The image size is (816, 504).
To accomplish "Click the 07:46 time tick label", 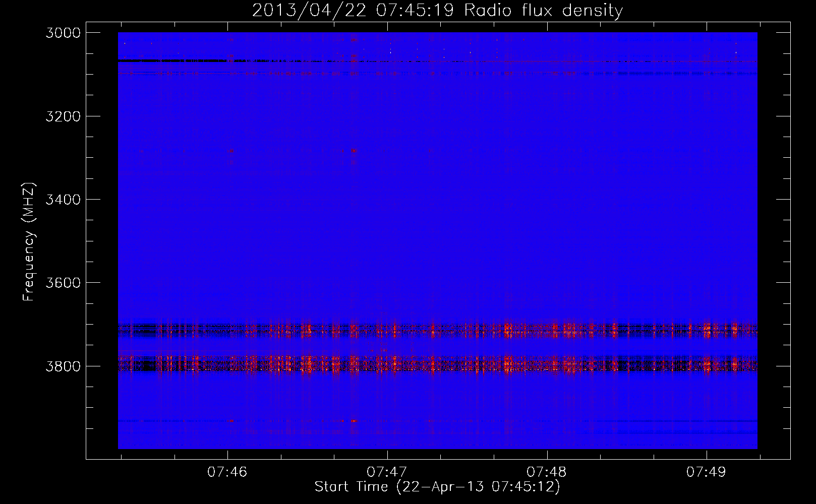I will [x=227, y=472].
